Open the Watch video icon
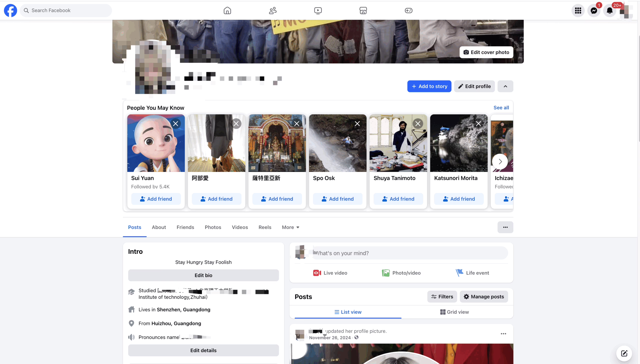640x364 pixels. click(x=318, y=10)
